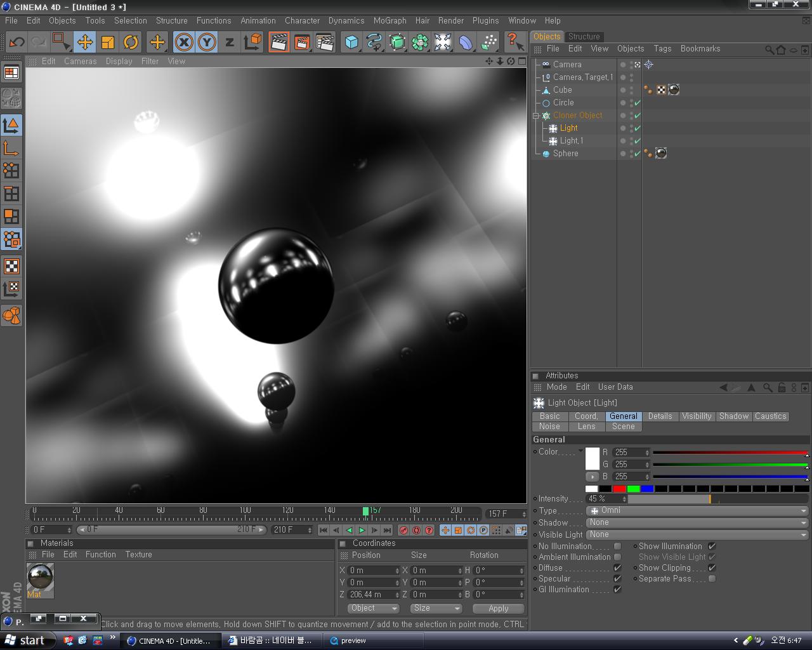
Task: Switch to Texture mode checkerboard icon
Action: [11, 266]
